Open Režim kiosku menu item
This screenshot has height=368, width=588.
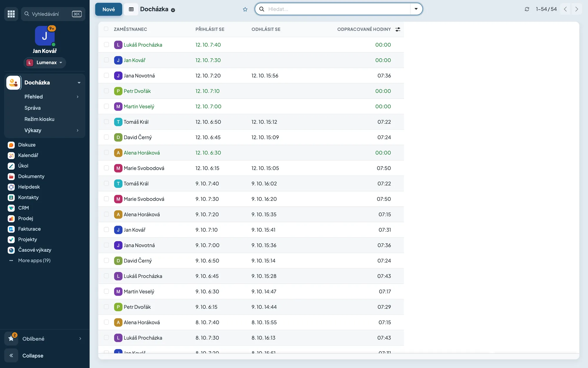[39, 119]
